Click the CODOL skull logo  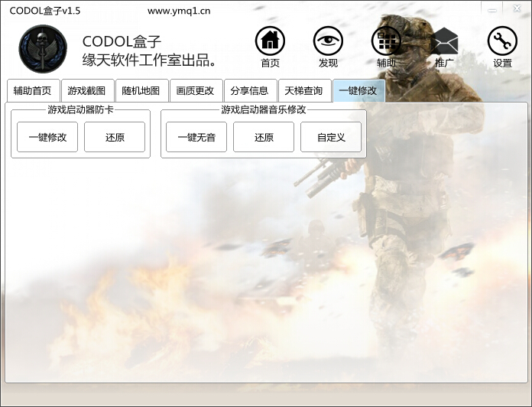click(43, 47)
